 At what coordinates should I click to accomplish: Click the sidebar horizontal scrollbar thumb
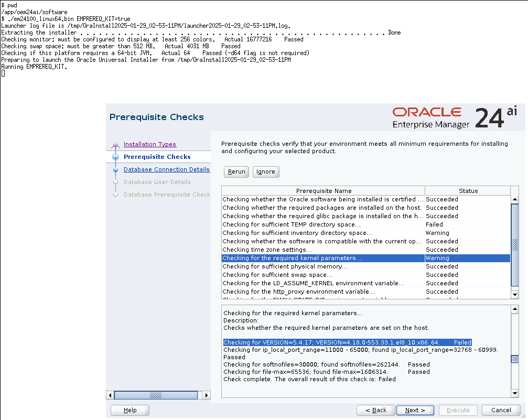(x=156, y=395)
